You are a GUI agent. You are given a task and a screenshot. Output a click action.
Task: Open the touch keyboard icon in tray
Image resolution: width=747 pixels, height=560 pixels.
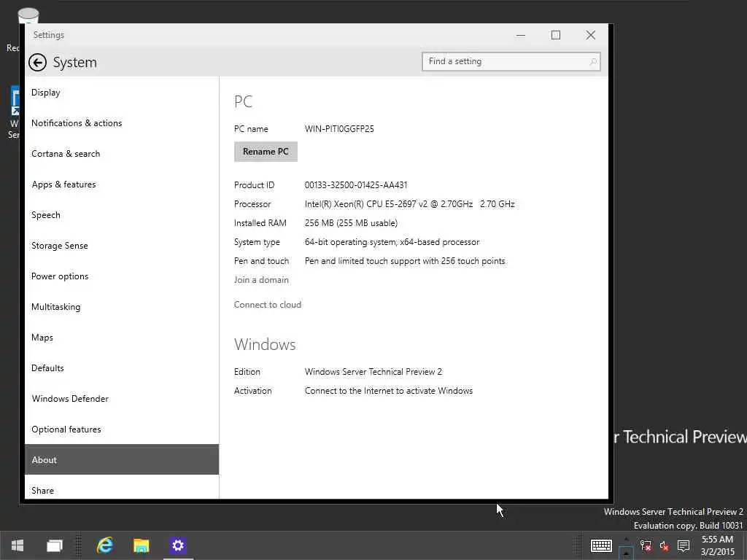tap(601, 545)
